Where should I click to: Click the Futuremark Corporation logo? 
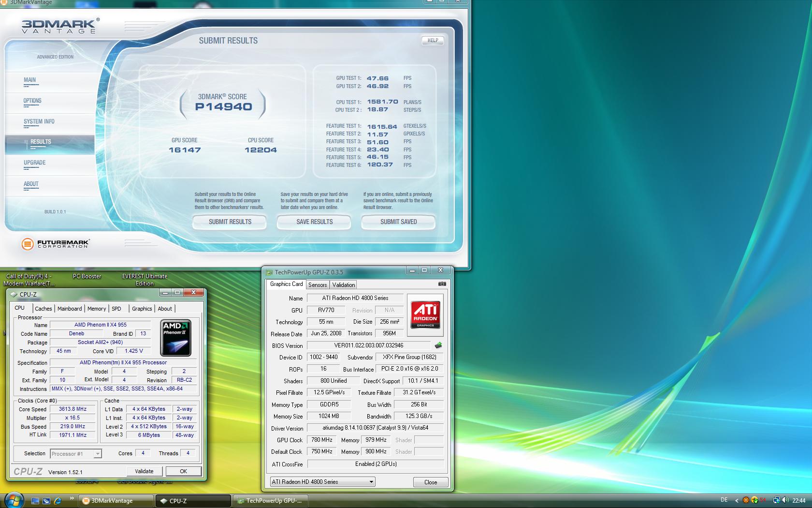(x=56, y=244)
